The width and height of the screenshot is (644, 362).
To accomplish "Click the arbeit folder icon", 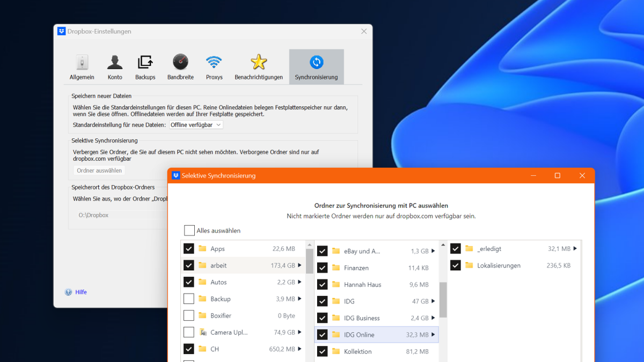I will [x=202, y=265].
